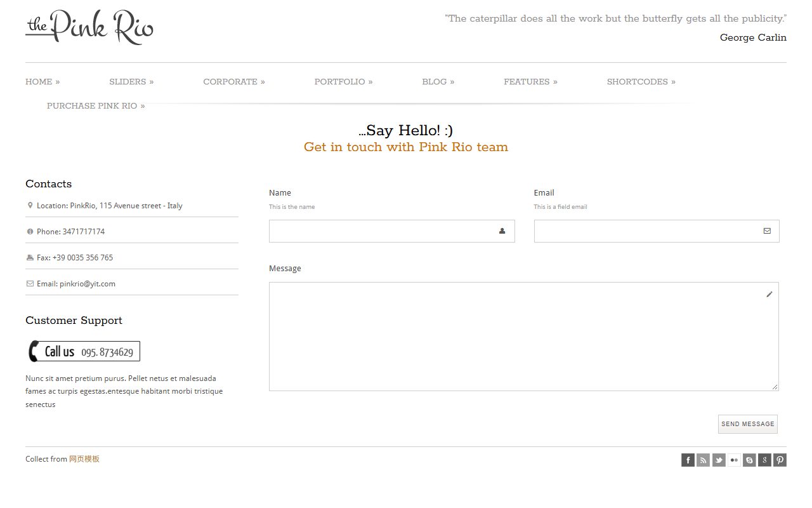Viewport: 812px width, 508px height.
Task: Click the person icon in Name field
Action: click(x=502, y=231)
